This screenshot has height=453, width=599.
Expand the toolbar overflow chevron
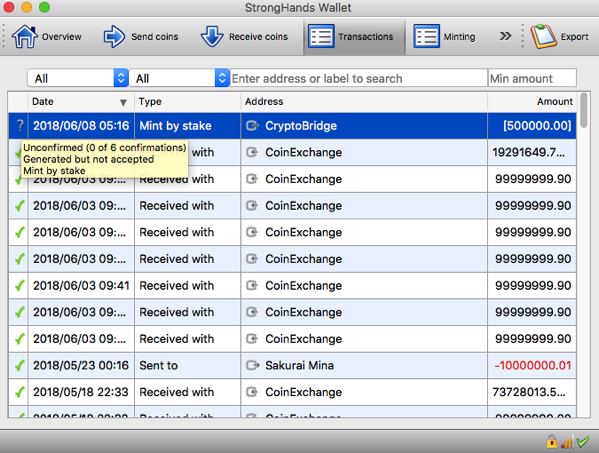click(x=505, y=36)
